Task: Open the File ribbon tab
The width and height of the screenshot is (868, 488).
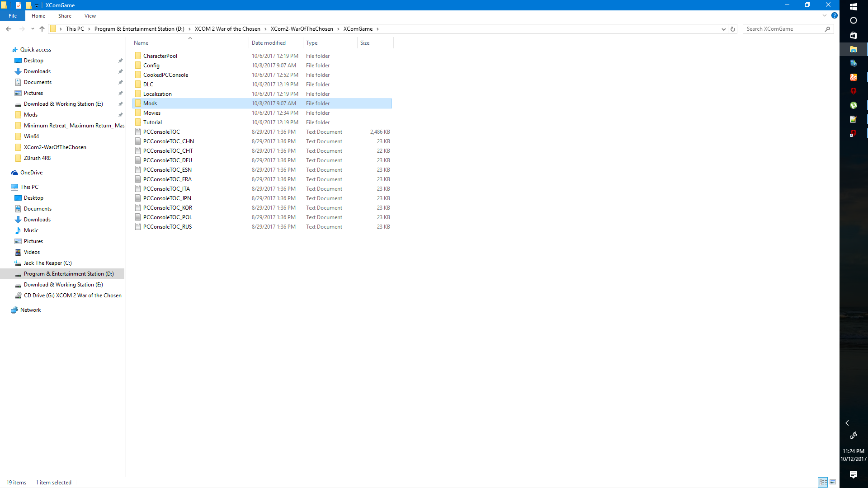Action: (13, 16)
